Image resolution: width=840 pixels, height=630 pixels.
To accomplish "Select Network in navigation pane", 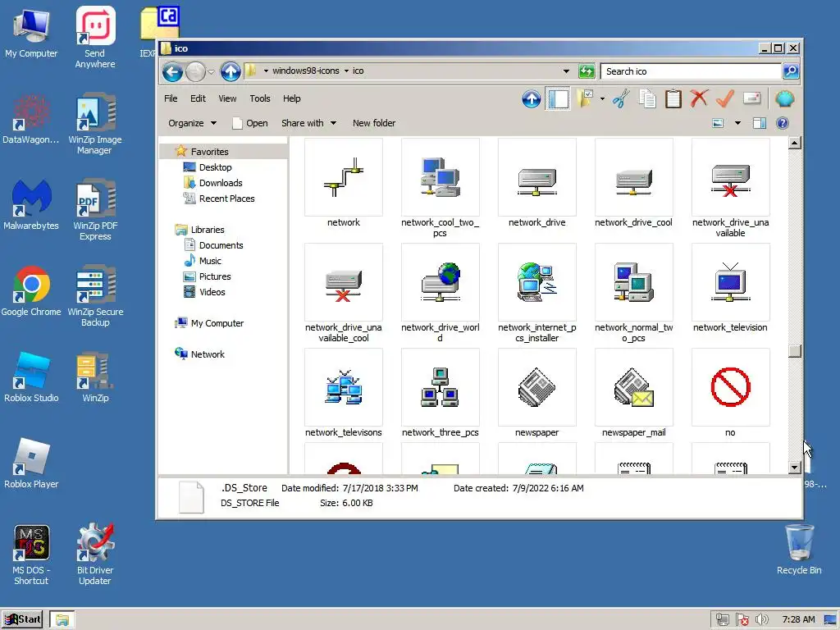I will click(207, 354).
